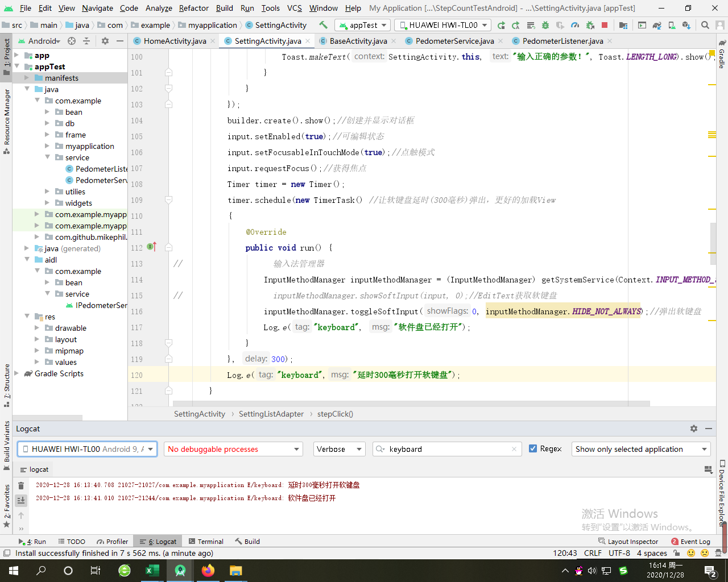728x582 pixels.
Task: Click SettingListAdapter in breadcrumb bar
Action: (x=271, y=414)
